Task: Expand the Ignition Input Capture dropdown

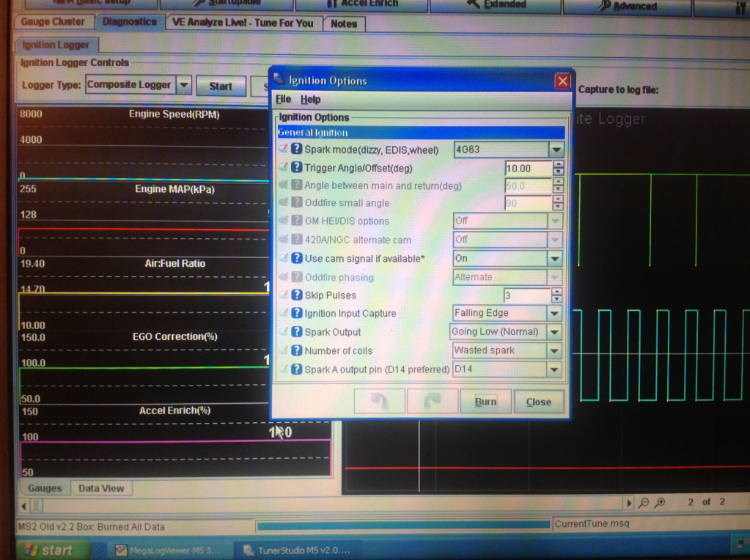Action: [x=555, y=313]
